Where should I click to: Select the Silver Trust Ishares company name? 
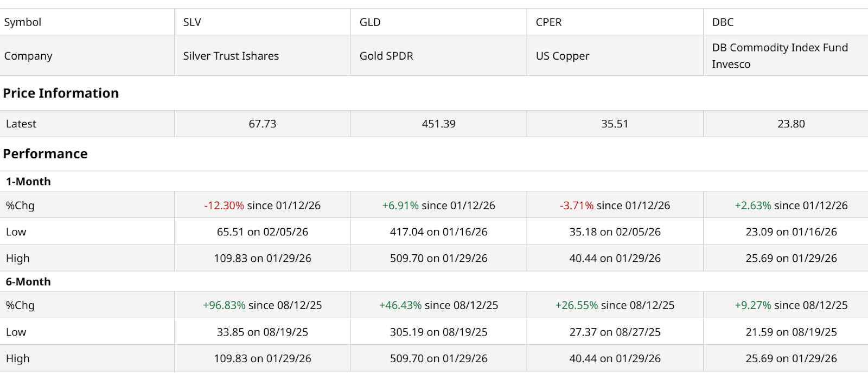point(231,56)
